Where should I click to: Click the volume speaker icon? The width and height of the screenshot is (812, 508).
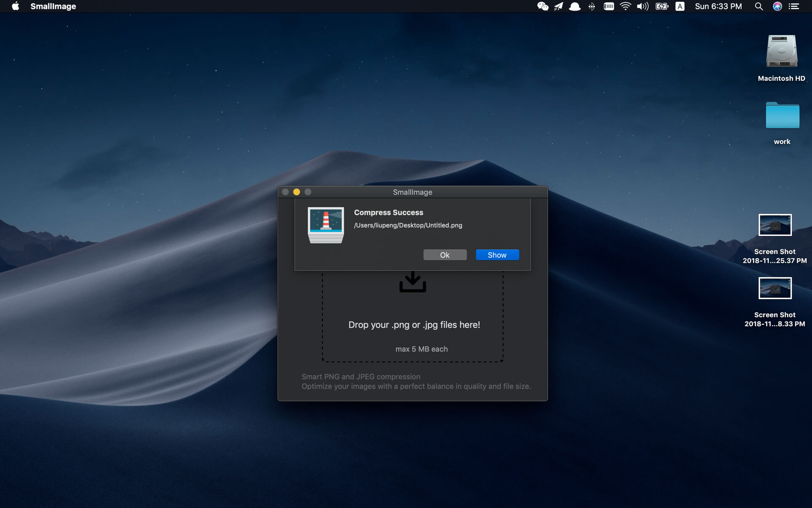click(642, 6)
